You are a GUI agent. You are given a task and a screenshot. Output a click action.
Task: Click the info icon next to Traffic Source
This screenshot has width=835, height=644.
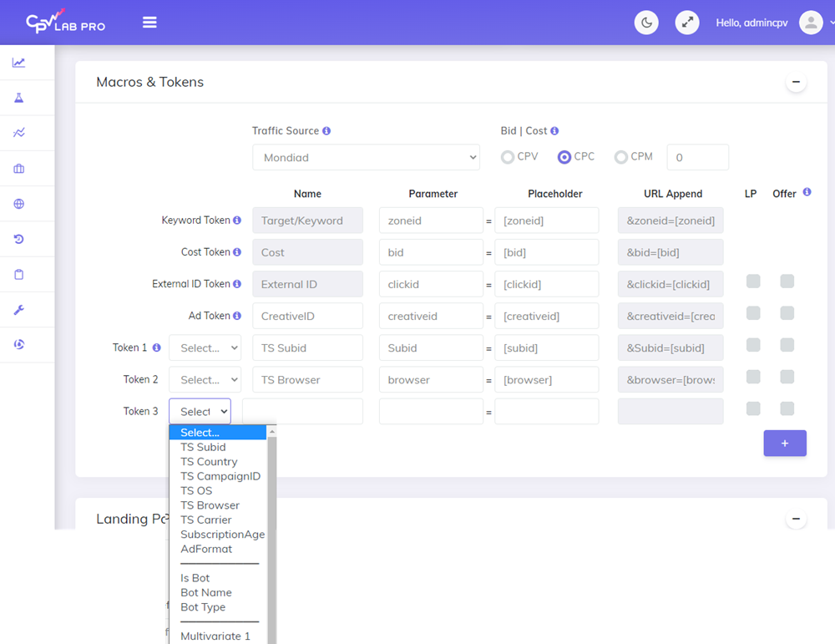click(x=326, y=131)
